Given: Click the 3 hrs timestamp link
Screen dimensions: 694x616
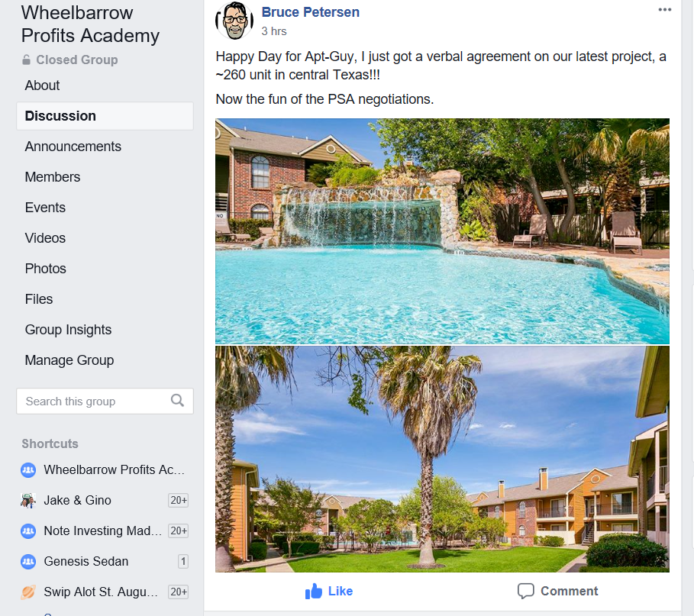Looking at the screenshot, I should (274, 31).
